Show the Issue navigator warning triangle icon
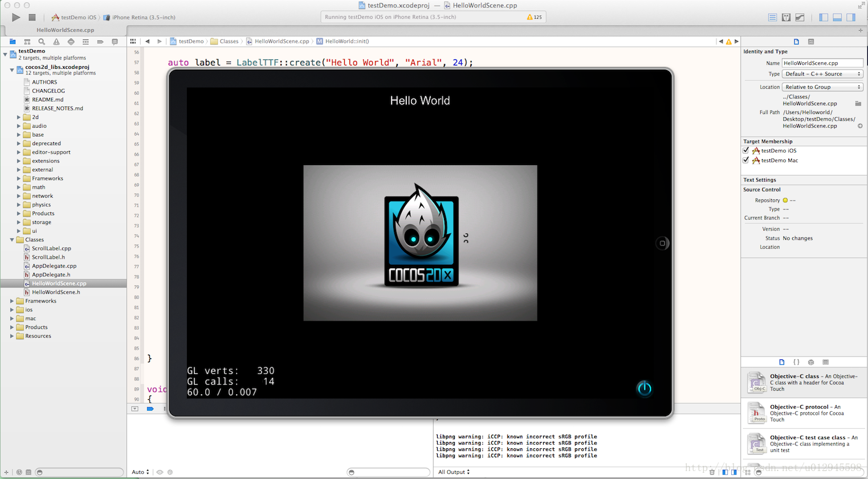This screenshot has height=479, width=868. tap(56, 42)
